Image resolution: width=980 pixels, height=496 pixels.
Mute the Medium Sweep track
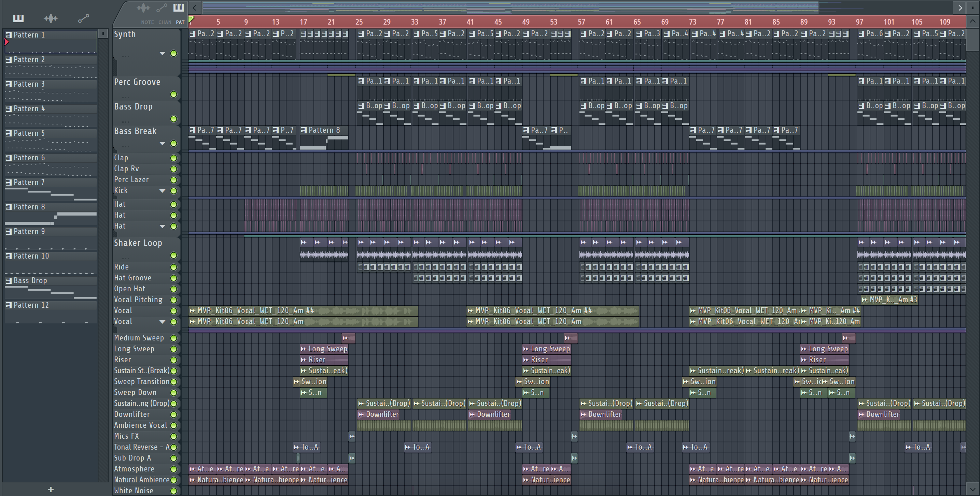point(173,338)
